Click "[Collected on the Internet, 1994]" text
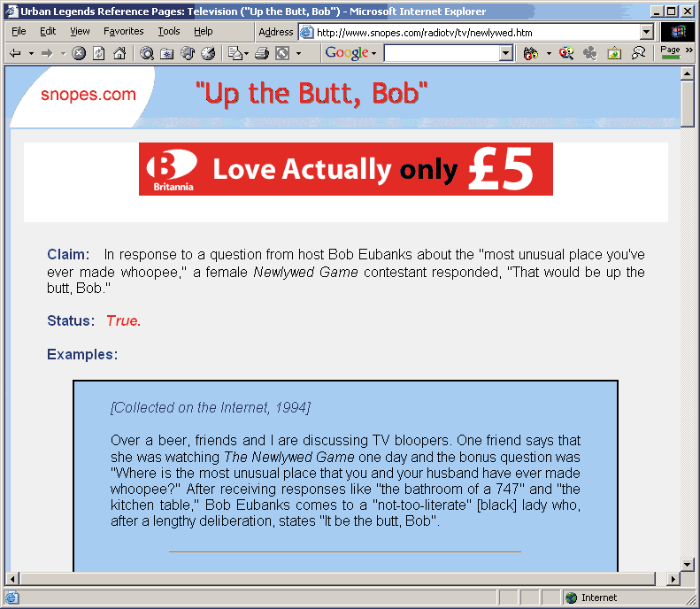Viewport: 700px width, 609px height. click(x=211, y=407)
